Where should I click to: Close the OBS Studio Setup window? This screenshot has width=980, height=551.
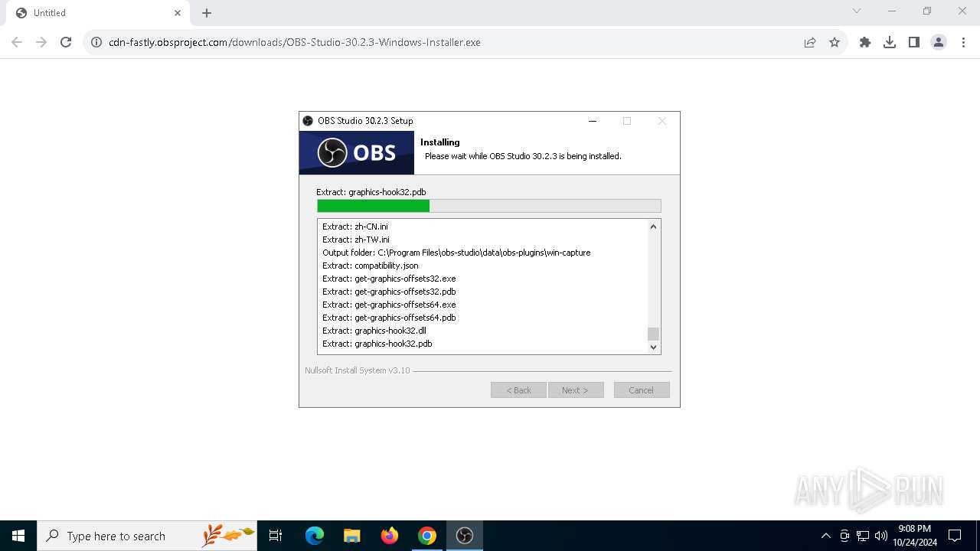pos(662,121)
